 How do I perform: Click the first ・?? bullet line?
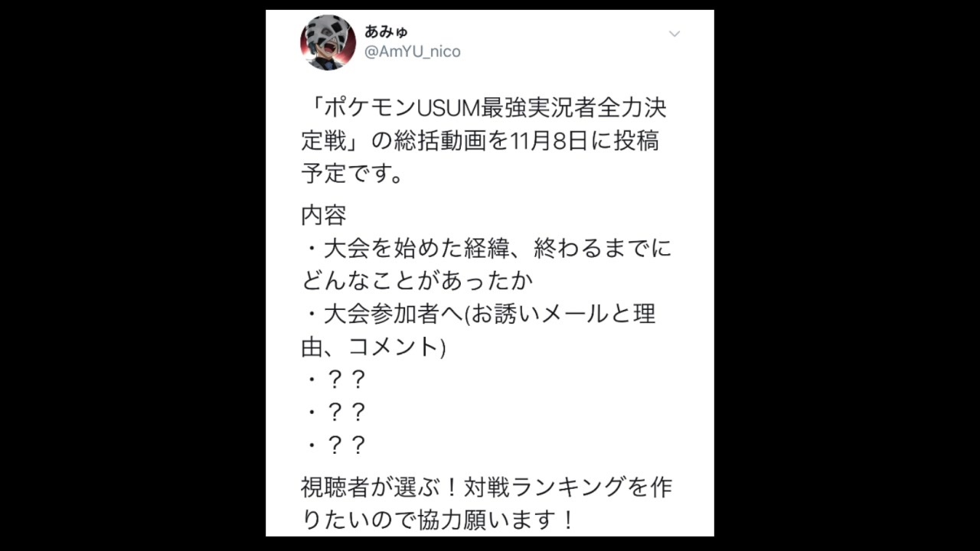(335, 379)
